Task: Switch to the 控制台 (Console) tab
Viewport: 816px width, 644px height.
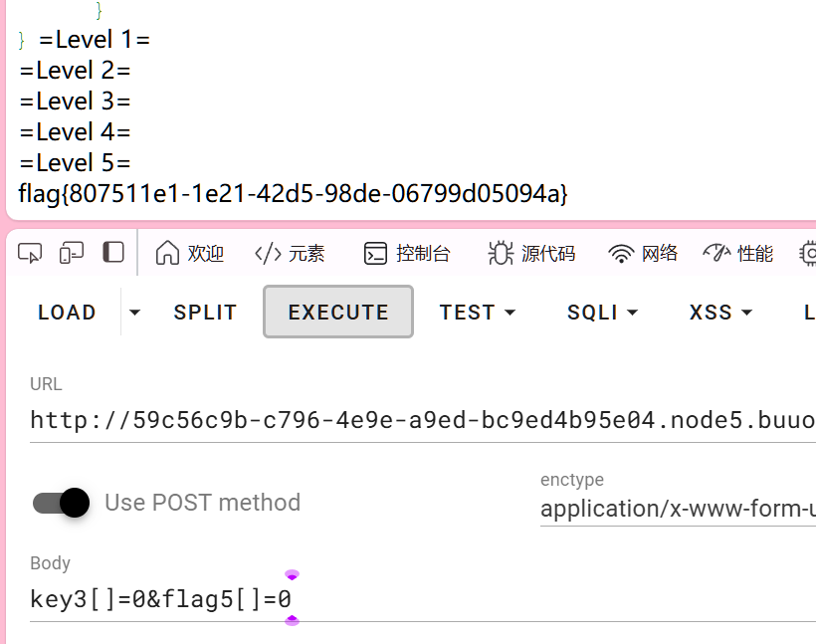Action: point(407,254)
